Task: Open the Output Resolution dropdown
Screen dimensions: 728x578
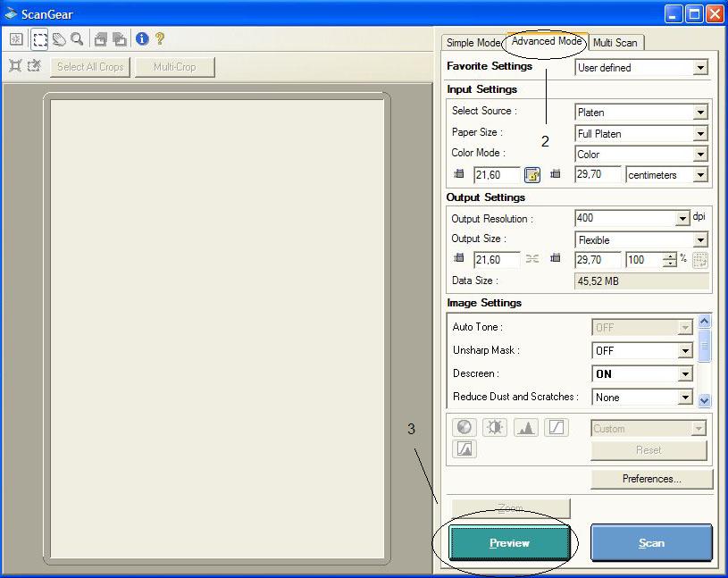Action: pyautogui.click(x=632, y=218)
